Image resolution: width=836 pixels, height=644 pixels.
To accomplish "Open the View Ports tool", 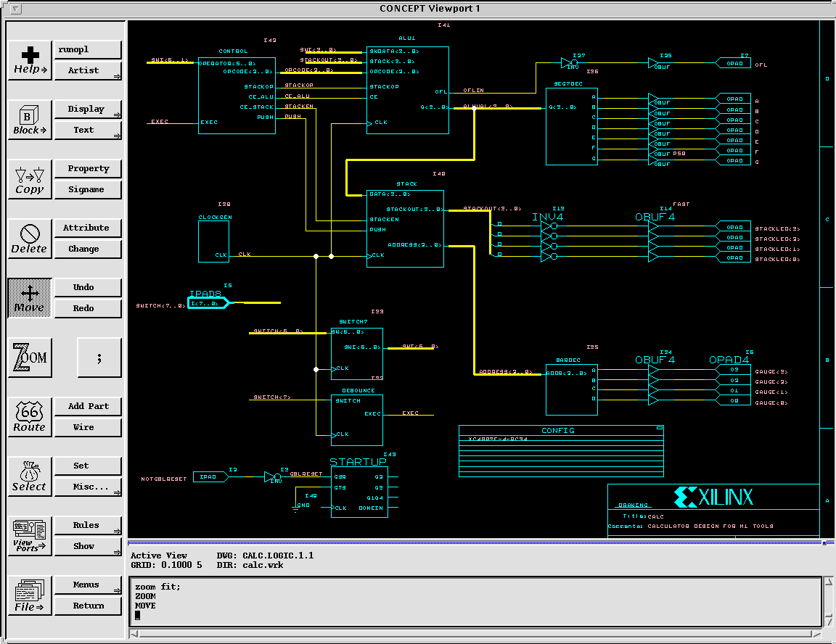I will pyautogui.click(x=30, y=536).
